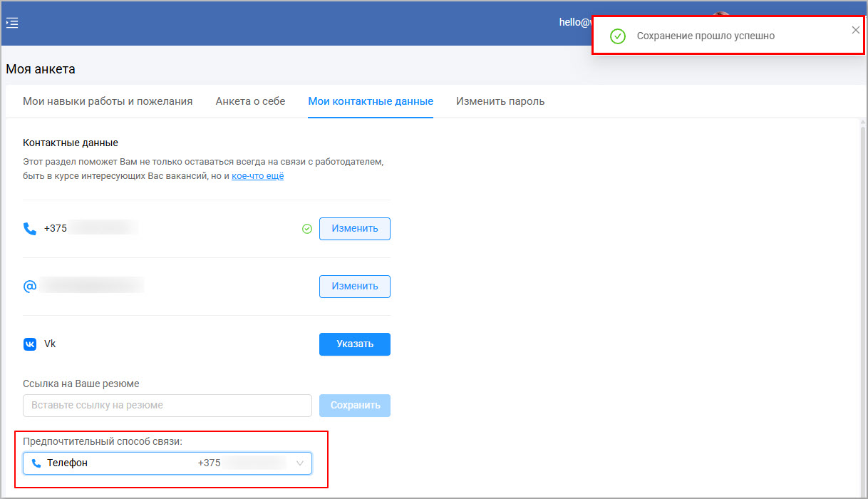This screenshot has width=868, height=499.
Task: Follow the кое-что ещё link
Action: (257, 176)
